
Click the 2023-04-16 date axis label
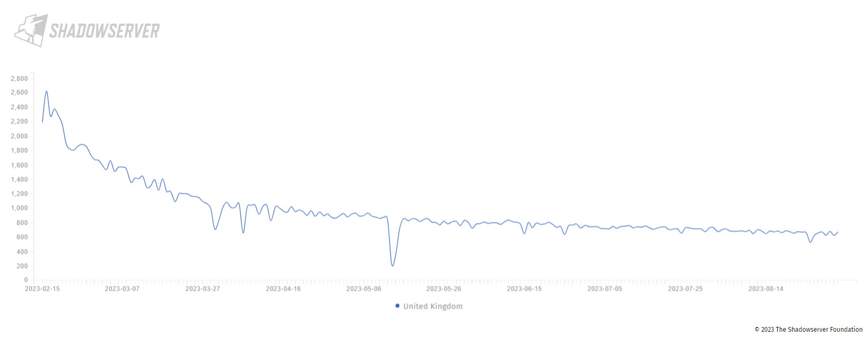tap(283, 289)
